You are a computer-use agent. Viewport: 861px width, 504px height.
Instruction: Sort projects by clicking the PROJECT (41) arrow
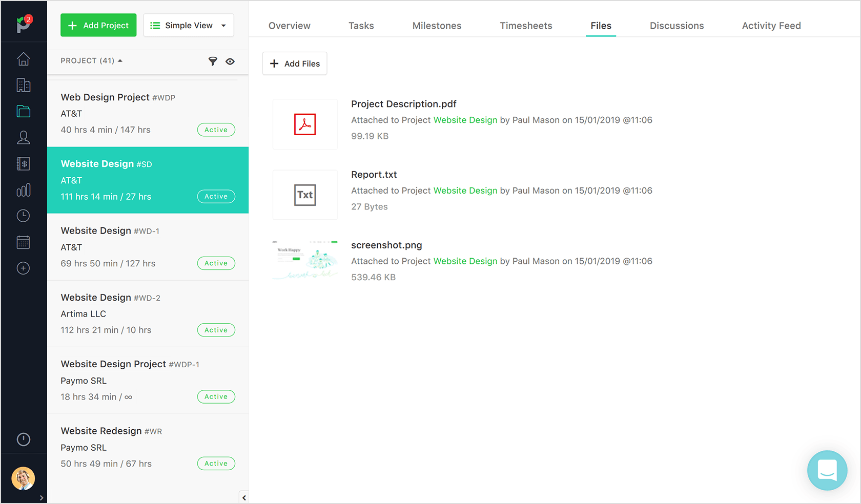pos(120,59)
